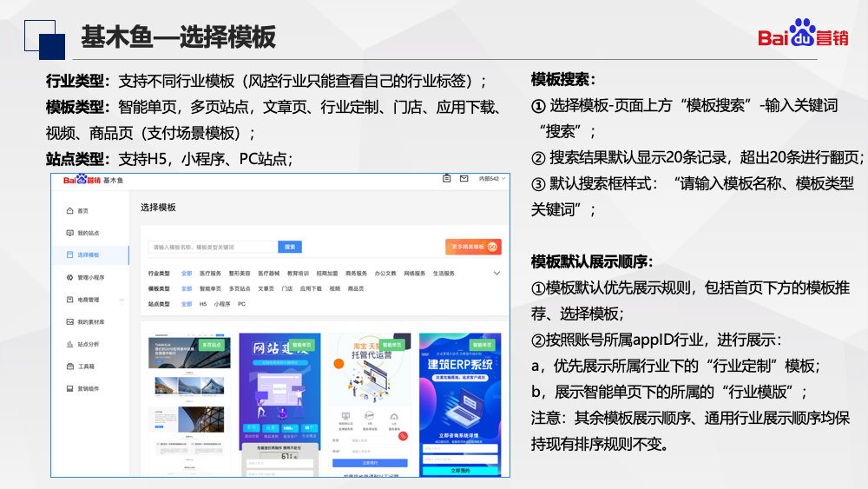
Task: Filter industry by 医疗服务
Action: pos(210,273)
